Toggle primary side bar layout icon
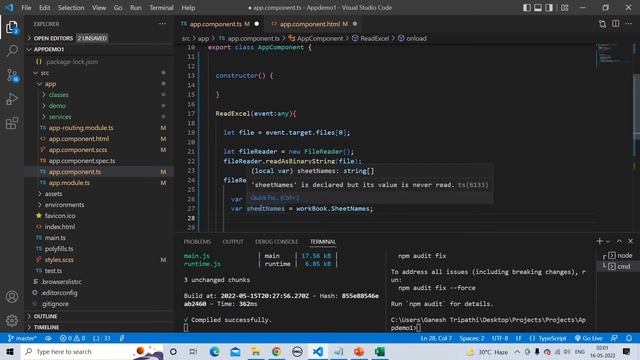This screenshot has height=360, width=640. [527, 8]
